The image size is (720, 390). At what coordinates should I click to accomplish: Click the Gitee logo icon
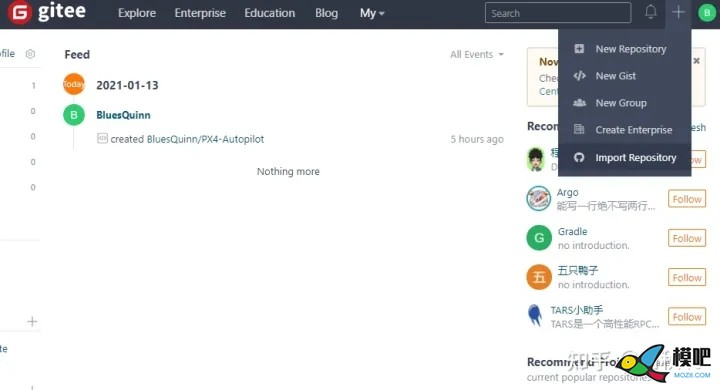19,12
